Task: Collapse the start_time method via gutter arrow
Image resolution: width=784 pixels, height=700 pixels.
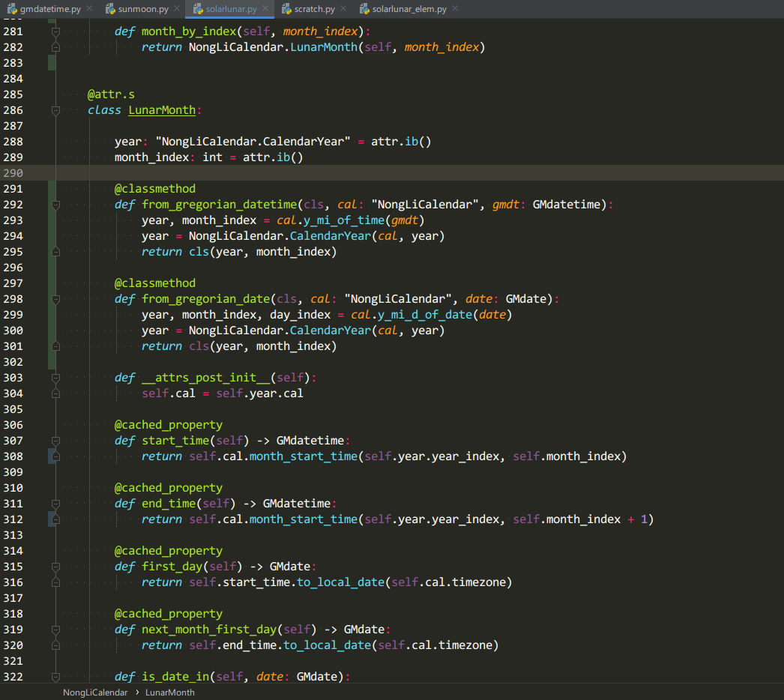Action: tap(55, 441)
